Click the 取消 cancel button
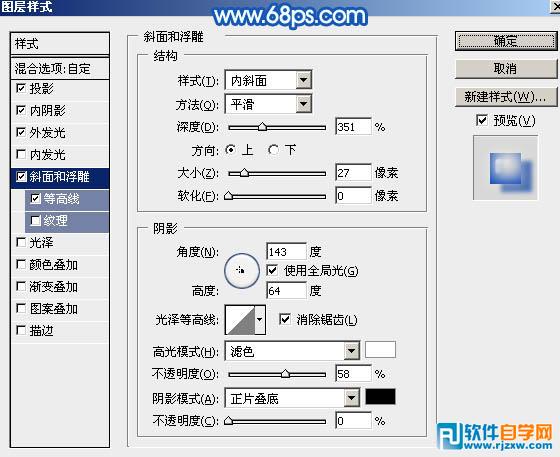The width and height of the screenshot is (560, 457). [506, 69]
